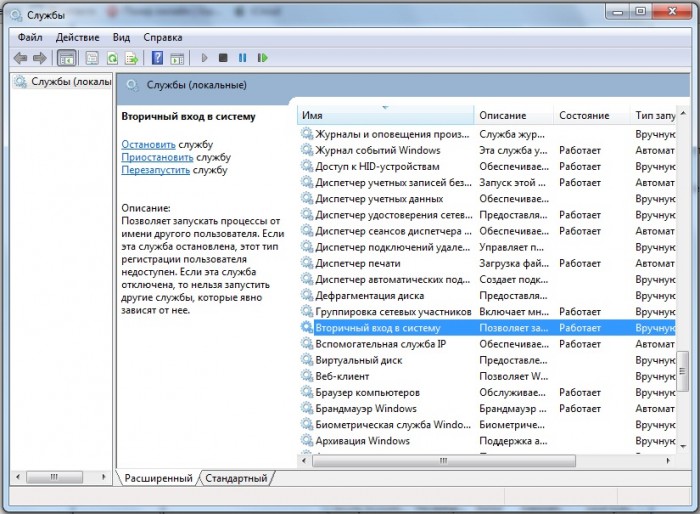Viewport: 700px width, 514px height.
Task: Click gear icon of Вторичный вход в систему
Action: [307, 327]
